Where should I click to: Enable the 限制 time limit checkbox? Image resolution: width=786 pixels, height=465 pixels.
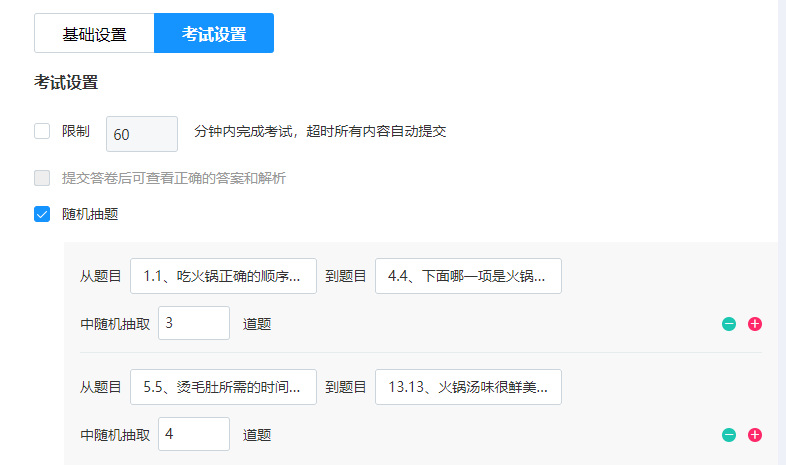click(x=42, y=131)
